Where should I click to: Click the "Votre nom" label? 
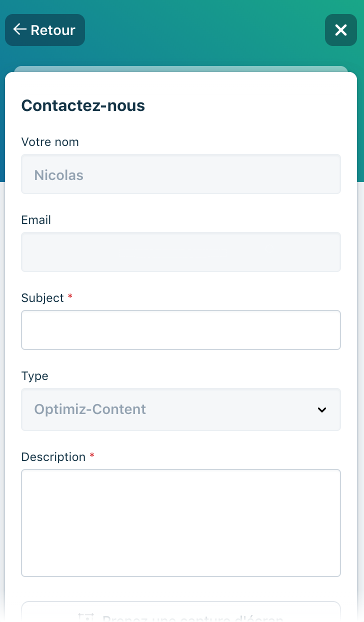[x=50, y=142]
